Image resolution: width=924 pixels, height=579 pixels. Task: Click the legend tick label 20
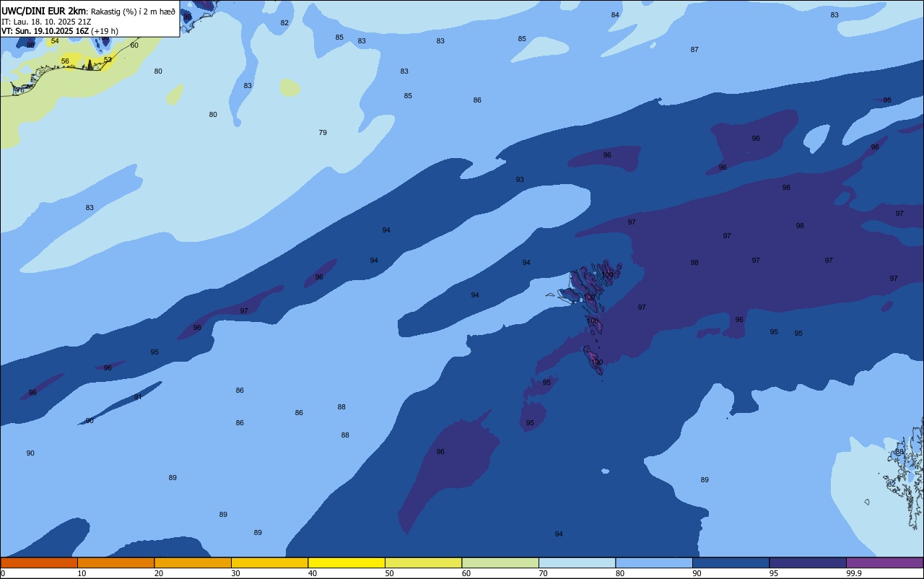[158, 573]
